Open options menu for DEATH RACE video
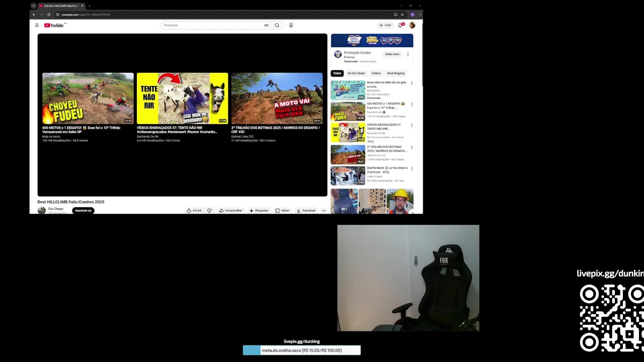 tap(412, 169)
